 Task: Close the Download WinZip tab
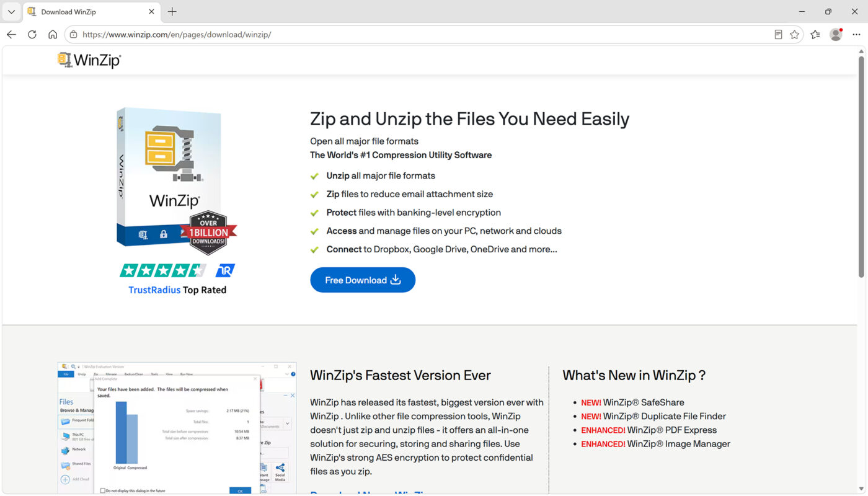tap(152, 12)
